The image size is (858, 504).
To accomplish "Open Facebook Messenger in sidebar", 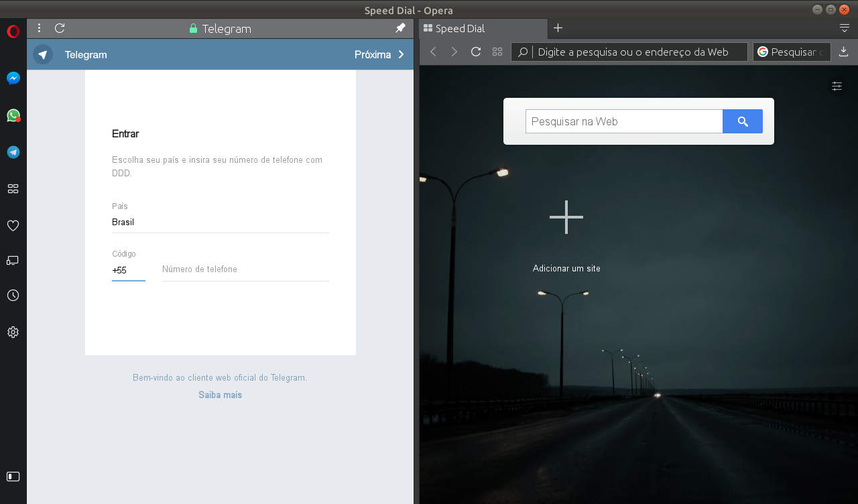I will pyautogui.click(x=13, y=78).
